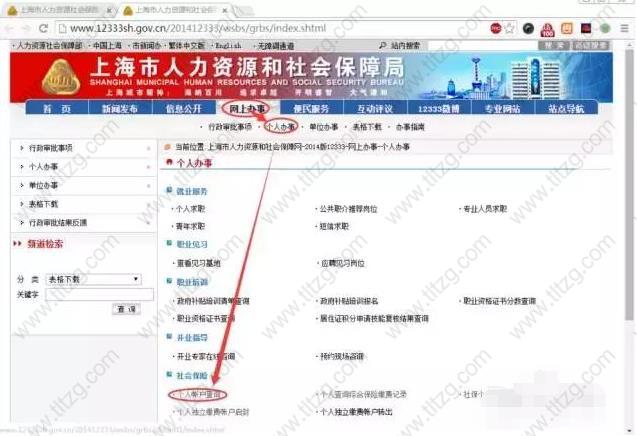Open the Chrome hamburger menu
The image size is (637, 436).
624,28
